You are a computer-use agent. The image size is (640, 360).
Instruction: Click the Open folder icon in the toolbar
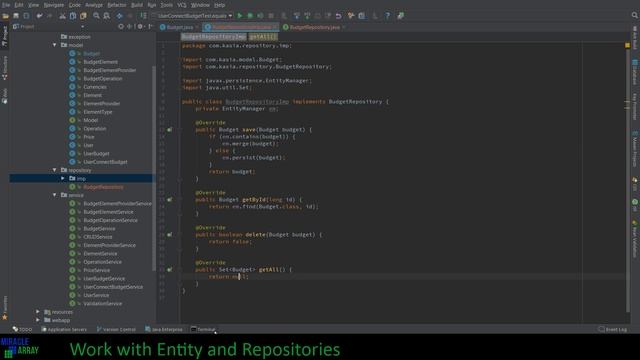pos(5,16)
